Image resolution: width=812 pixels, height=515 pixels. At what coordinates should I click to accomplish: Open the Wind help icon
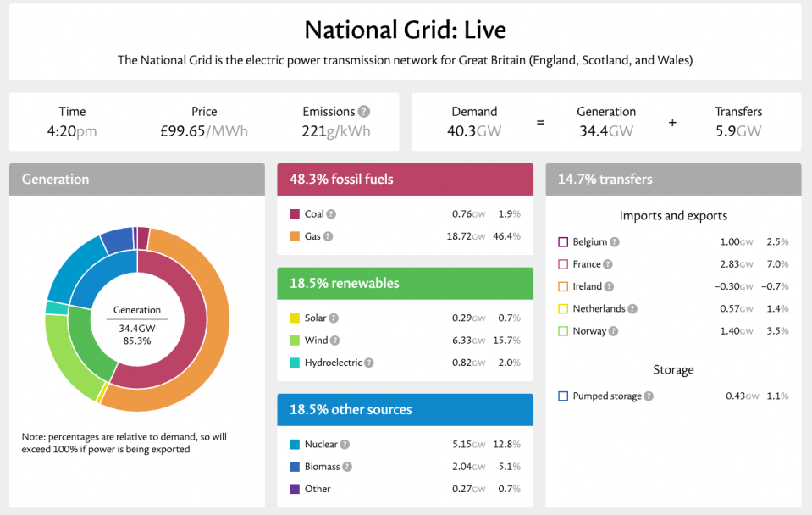(x=335, y=341)
